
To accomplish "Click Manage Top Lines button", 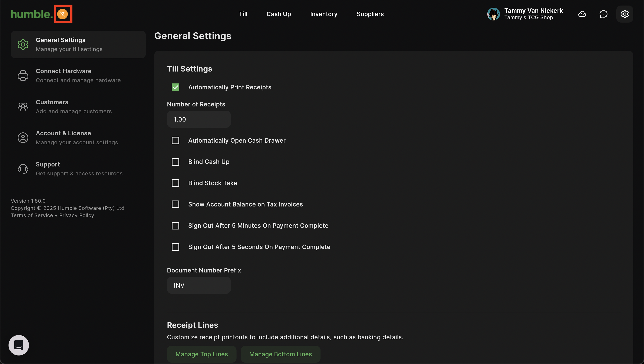I will click(x=202, y=354).
